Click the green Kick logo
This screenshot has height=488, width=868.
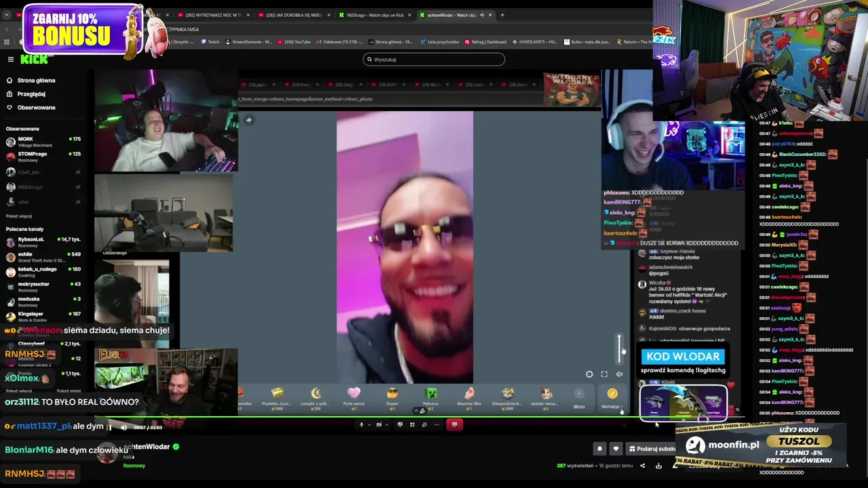[x=34, y=60]
